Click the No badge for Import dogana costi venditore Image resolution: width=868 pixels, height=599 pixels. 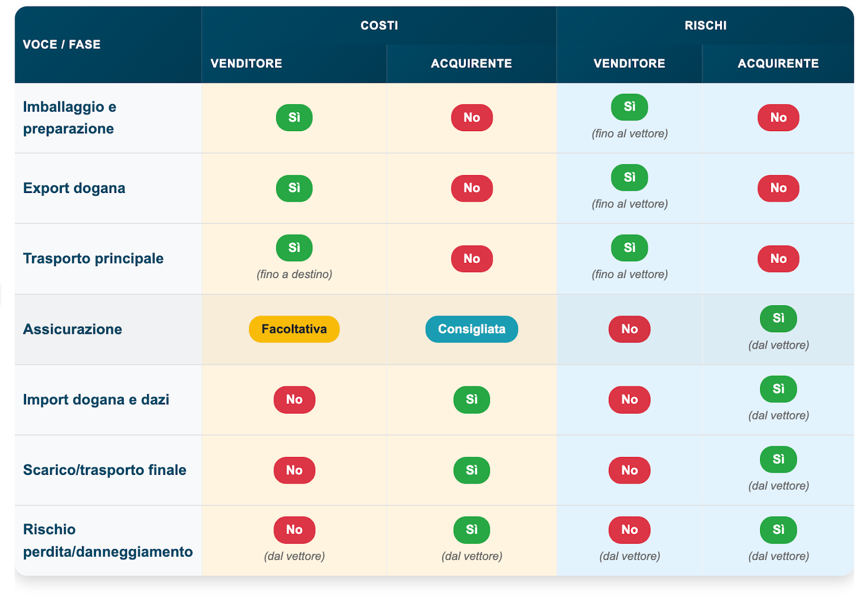294,400
